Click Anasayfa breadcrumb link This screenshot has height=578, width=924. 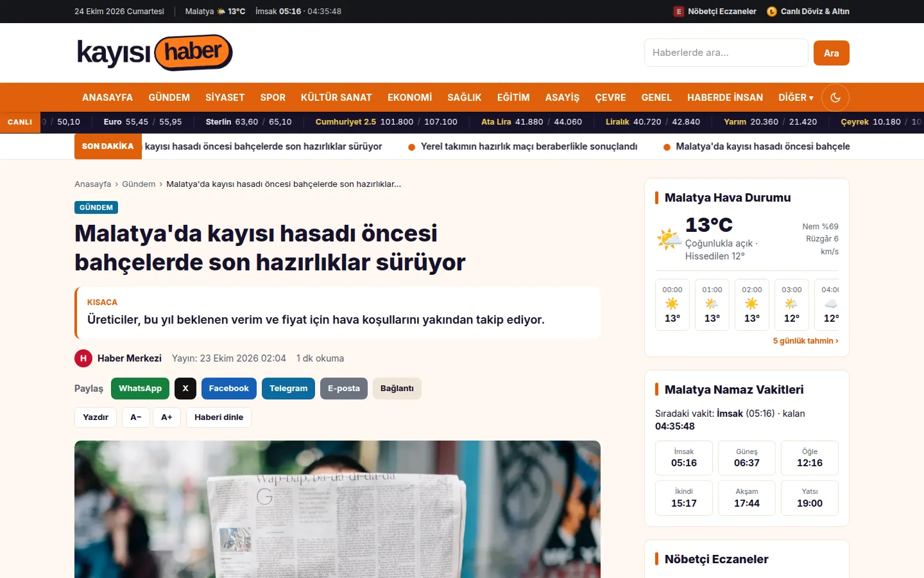(x=92, y=184)
